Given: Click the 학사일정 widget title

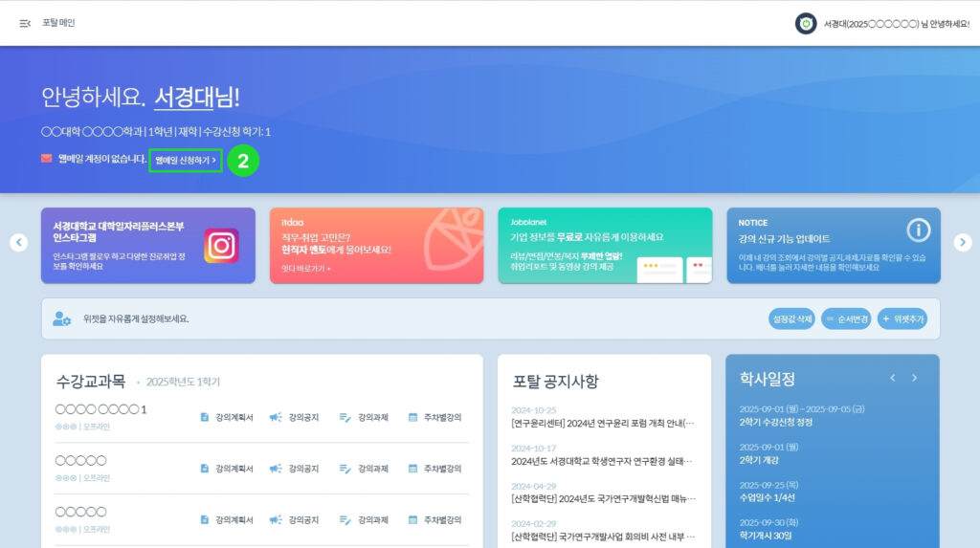Looking at the screenshot, I should pos(767,379).
